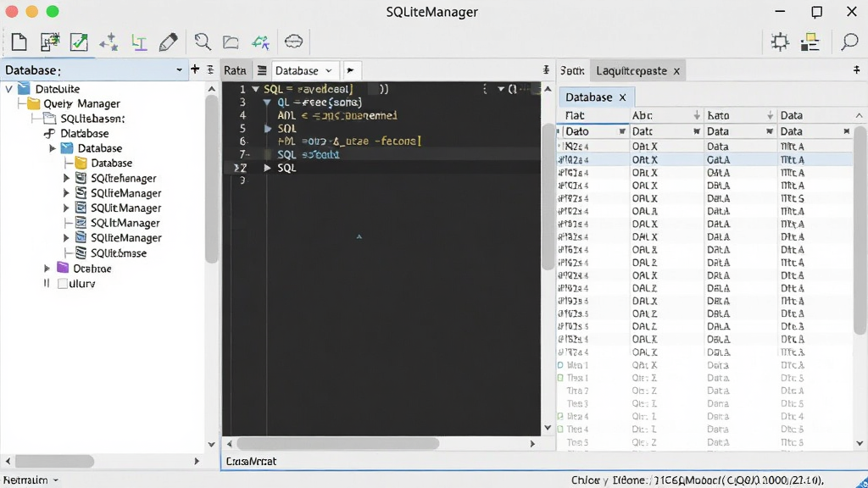Click the second SQLiteManager table icon

click(81, 193)
